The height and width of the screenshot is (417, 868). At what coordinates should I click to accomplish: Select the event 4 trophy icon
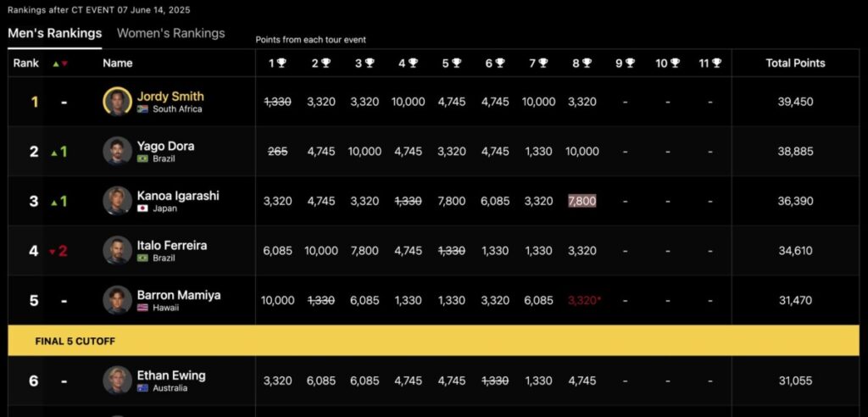click(413, 63)
